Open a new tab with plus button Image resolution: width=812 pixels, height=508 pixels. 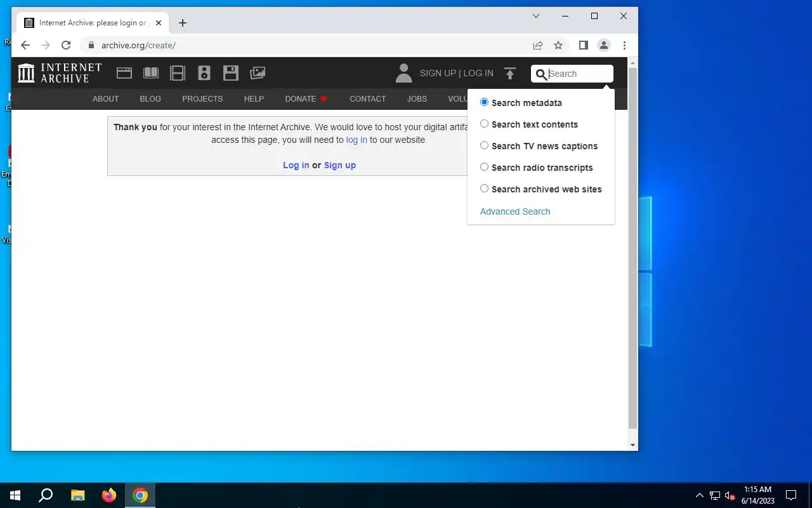tap(183, 23)
